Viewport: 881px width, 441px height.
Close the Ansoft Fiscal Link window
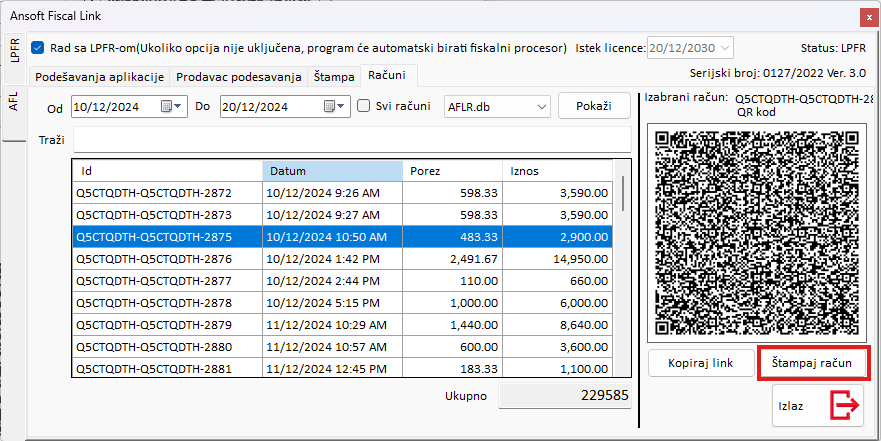click(869, 17)
